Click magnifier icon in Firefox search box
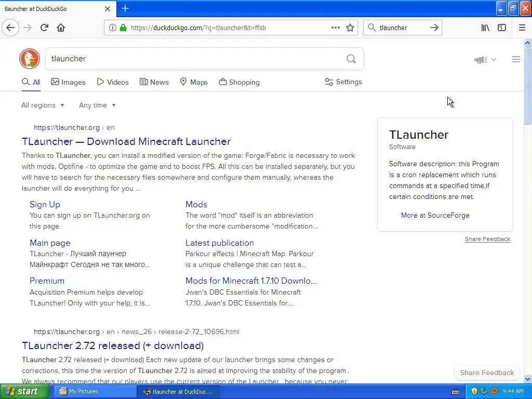This screenshot has width=532, height=399. (x=372, y=28)
